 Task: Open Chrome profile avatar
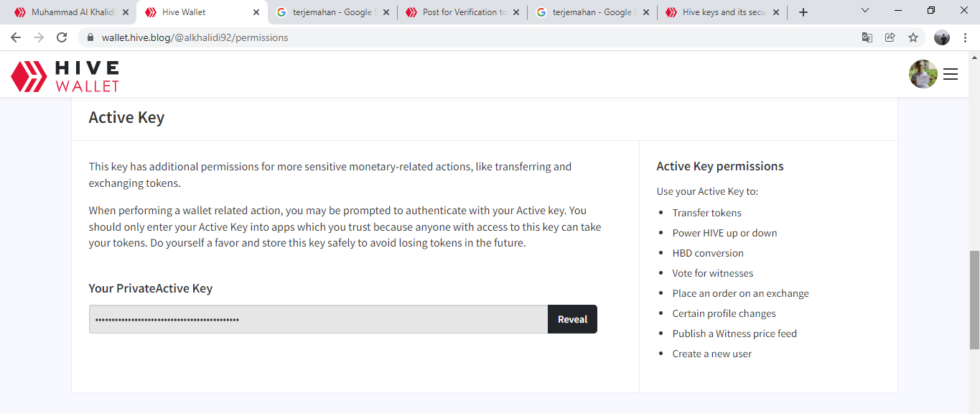click(x=942, y=37)
